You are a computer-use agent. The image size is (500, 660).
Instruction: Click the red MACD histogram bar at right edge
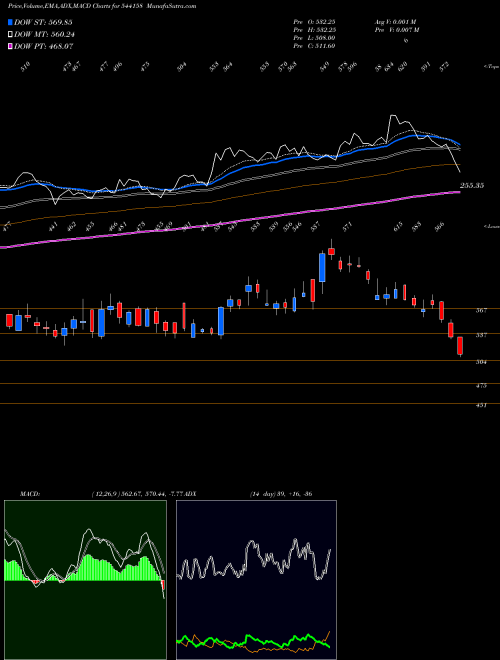163,585
